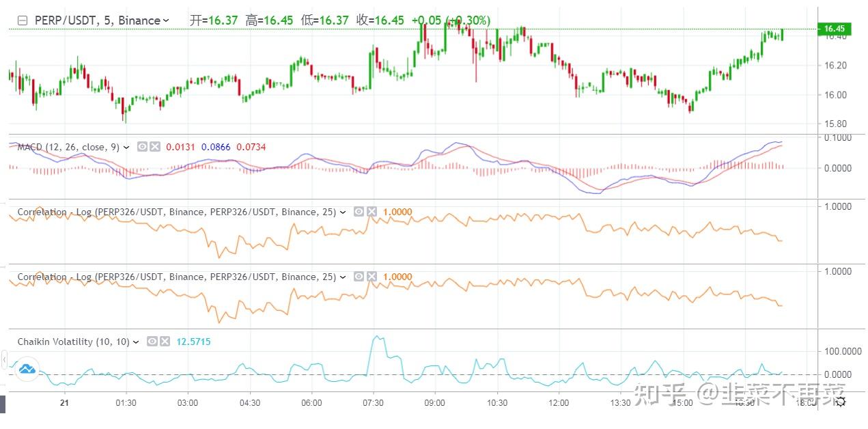Hide the MACD indicator using eye icon
The width and height of the screenshot is (868, 429).
pos(143,147)
